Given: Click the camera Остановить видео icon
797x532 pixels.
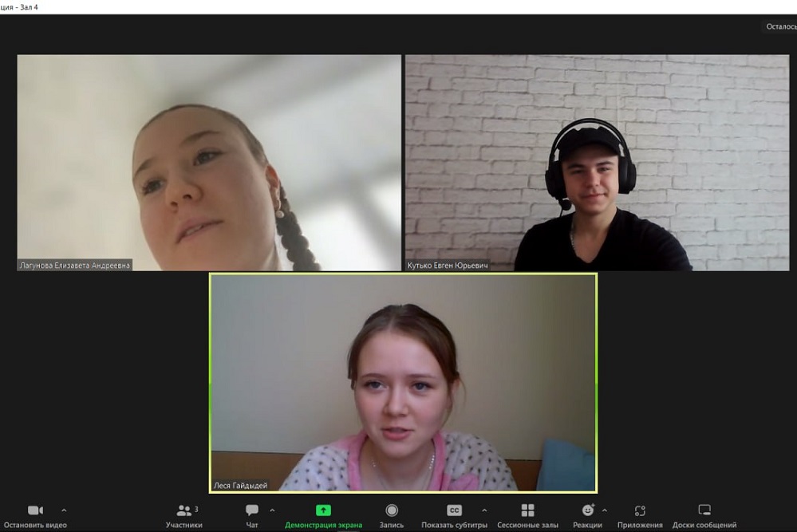Looking at the screenshot, I should click(x=35, y=510).
